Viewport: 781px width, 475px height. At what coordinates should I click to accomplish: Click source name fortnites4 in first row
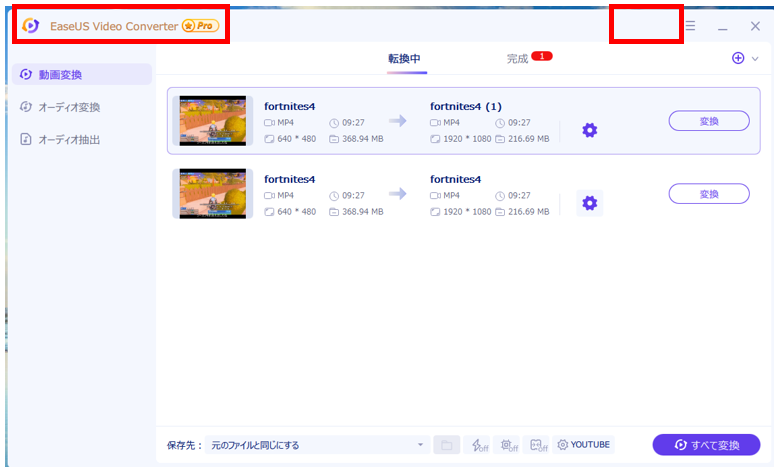pyautogui.click(x=289, y=106)
